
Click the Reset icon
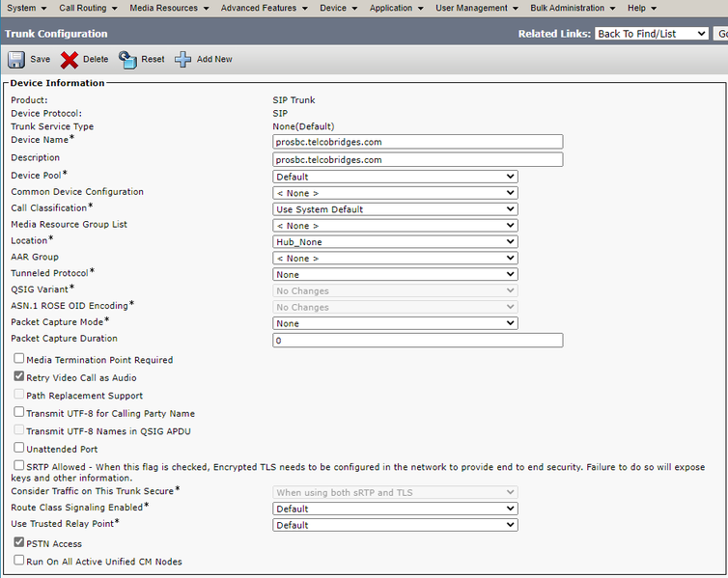[127, 60]
